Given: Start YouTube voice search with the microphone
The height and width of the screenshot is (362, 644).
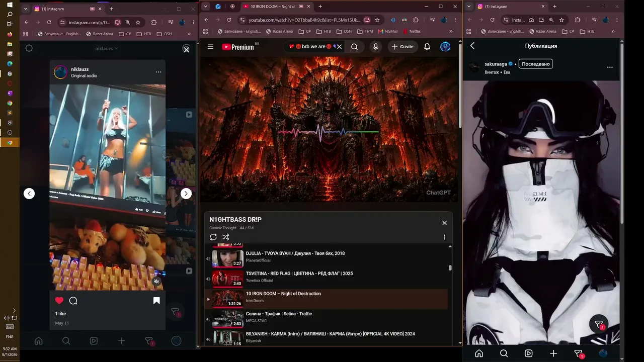Looking at the screenshot, I should [375, 47].
